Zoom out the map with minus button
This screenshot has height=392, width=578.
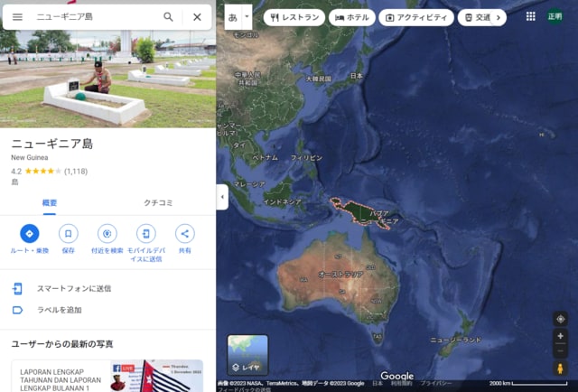point(560,350)
